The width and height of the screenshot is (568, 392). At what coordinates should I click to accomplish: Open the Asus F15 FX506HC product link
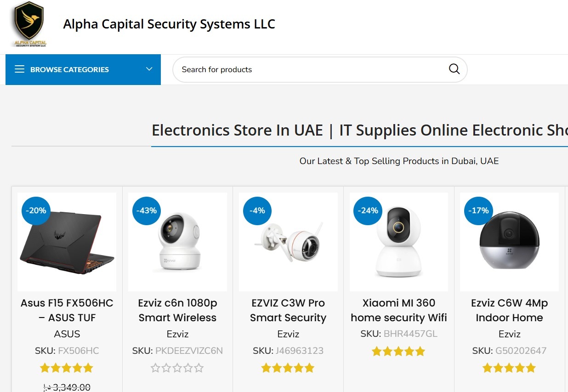tap(67, 310)
